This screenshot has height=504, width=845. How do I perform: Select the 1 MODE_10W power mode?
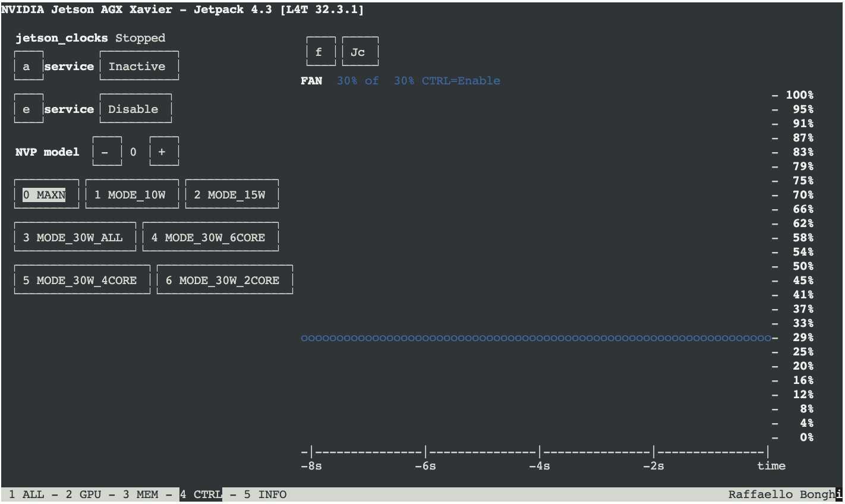point(132,194)
